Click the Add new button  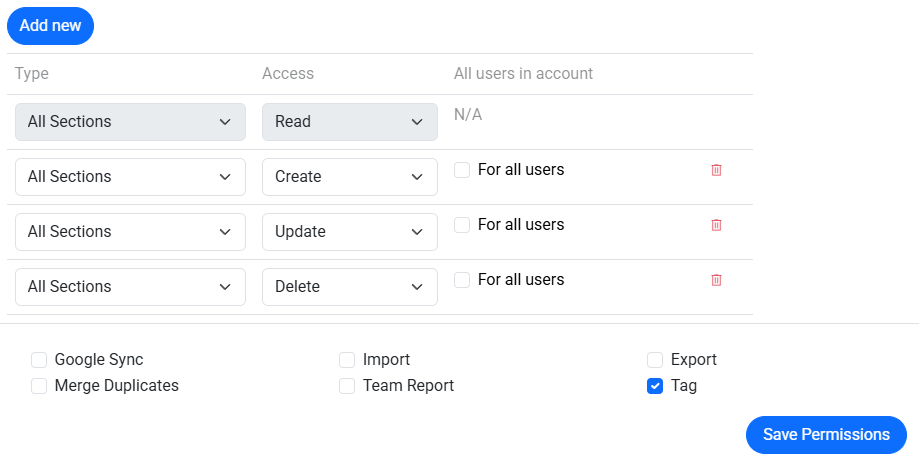(50, 26)
